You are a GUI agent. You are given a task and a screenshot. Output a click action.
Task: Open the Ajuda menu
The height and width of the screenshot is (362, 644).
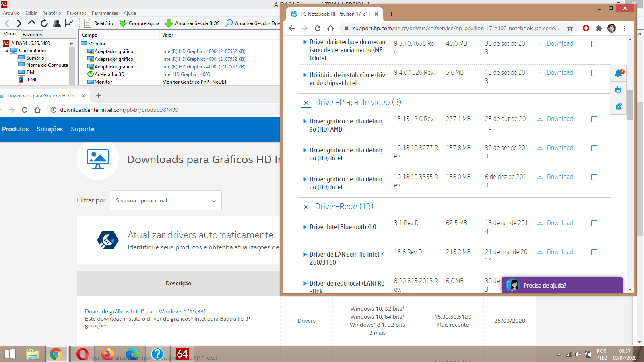tap(130, 13)
